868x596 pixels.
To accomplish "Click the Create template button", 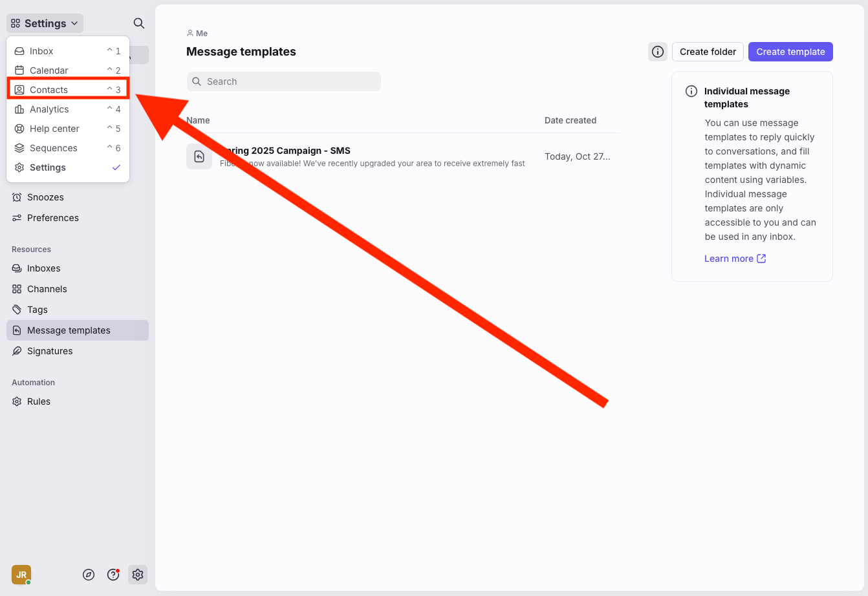I will (x=790, y=52).
